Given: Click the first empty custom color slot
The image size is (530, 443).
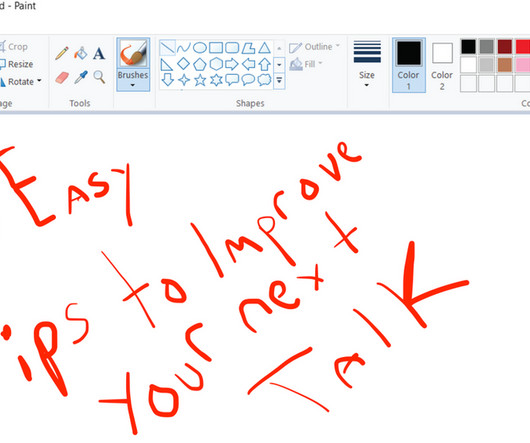Looking at the screenshot, I should [x=468, y=83].
